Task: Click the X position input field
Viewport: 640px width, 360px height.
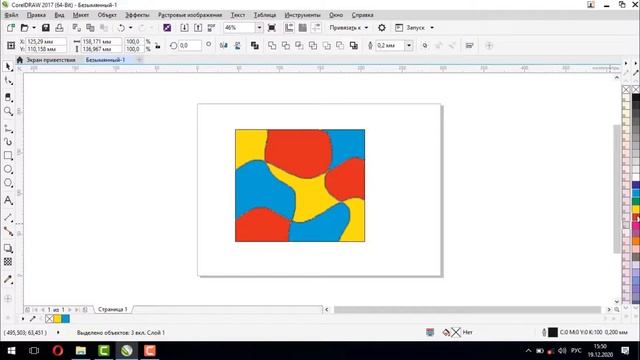Action: [46, 42]
